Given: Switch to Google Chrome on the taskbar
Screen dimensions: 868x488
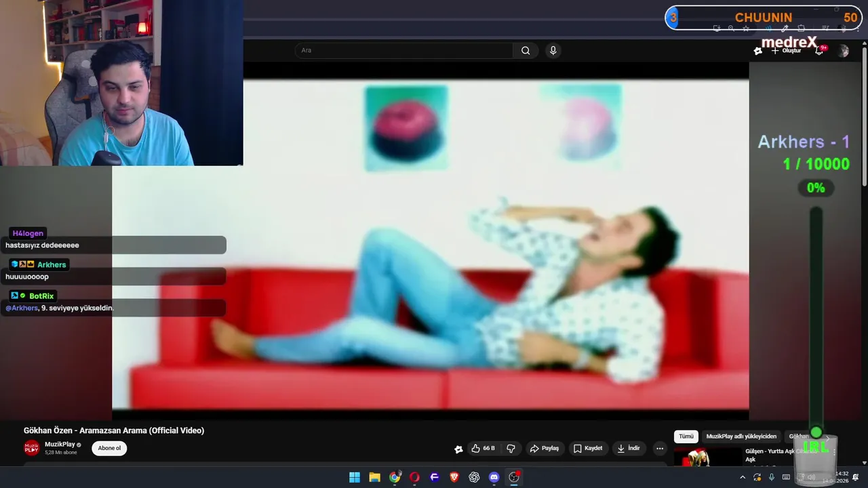Looking at the screenshot, I should (x=395, y=477).
